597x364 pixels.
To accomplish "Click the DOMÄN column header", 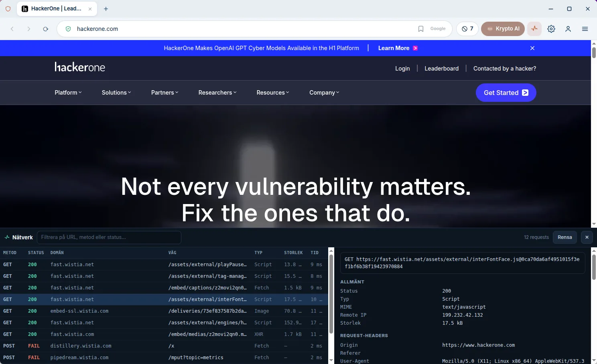I will click(57, 253).
